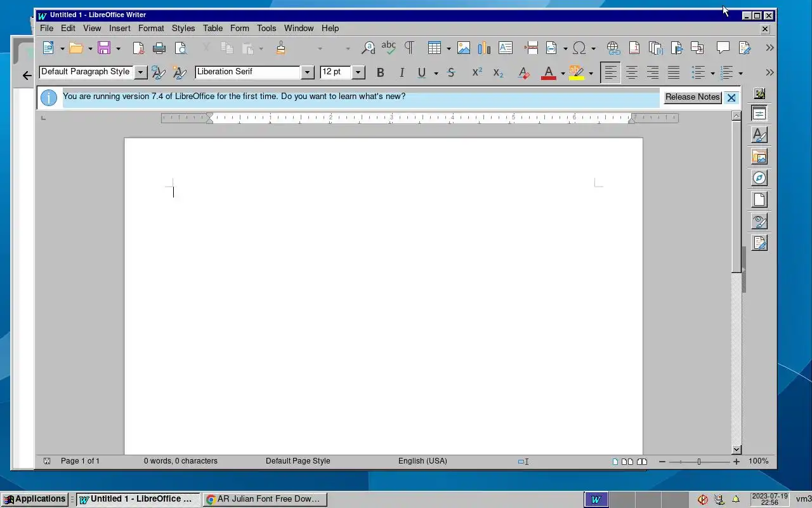Toggle Print Preview

click(x=181, y=48)
